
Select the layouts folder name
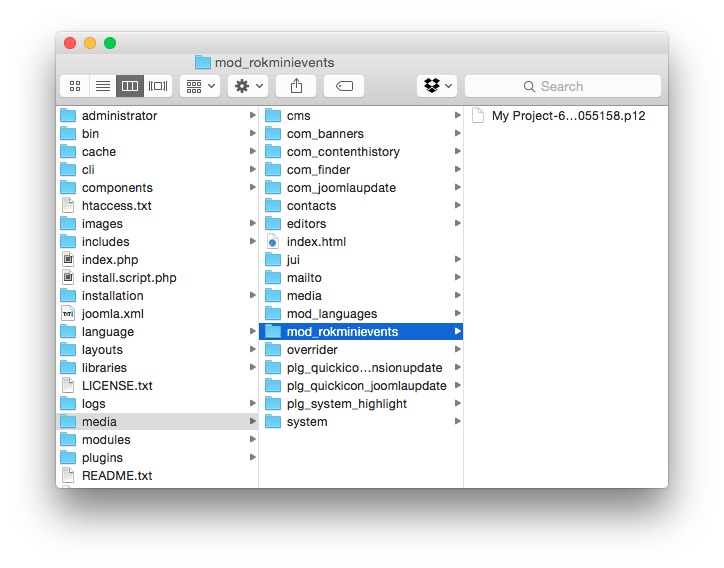(103, 350)
